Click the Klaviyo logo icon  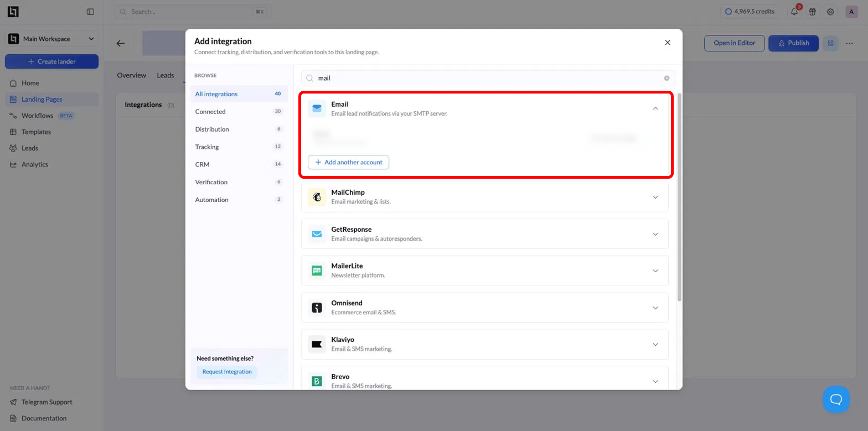click(x=317, y=344)
